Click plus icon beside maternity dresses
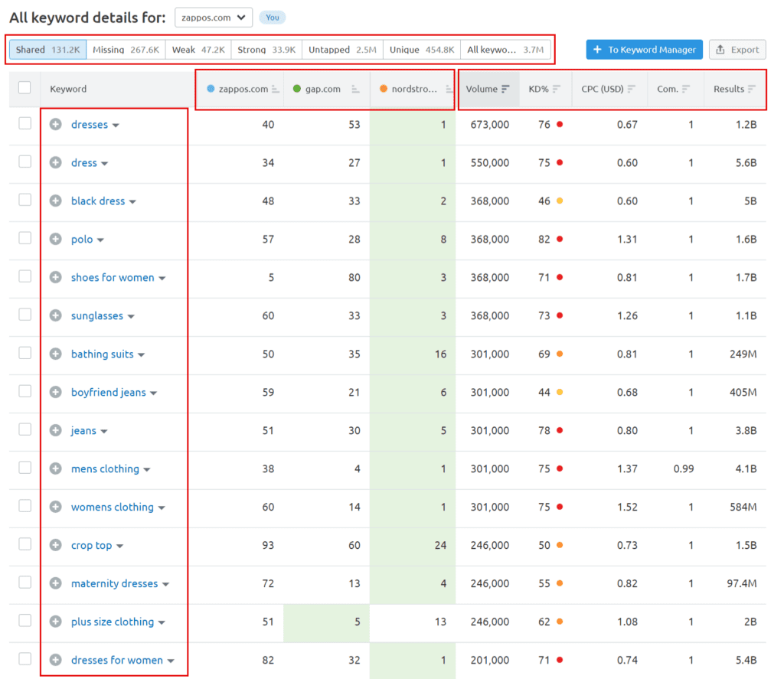Screen dimensions: 784x679 click(55, 583)
